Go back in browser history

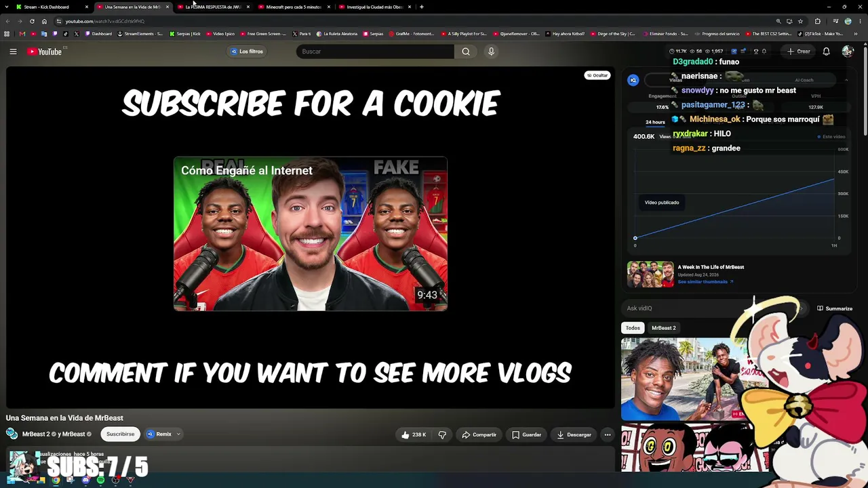(7, 21)
